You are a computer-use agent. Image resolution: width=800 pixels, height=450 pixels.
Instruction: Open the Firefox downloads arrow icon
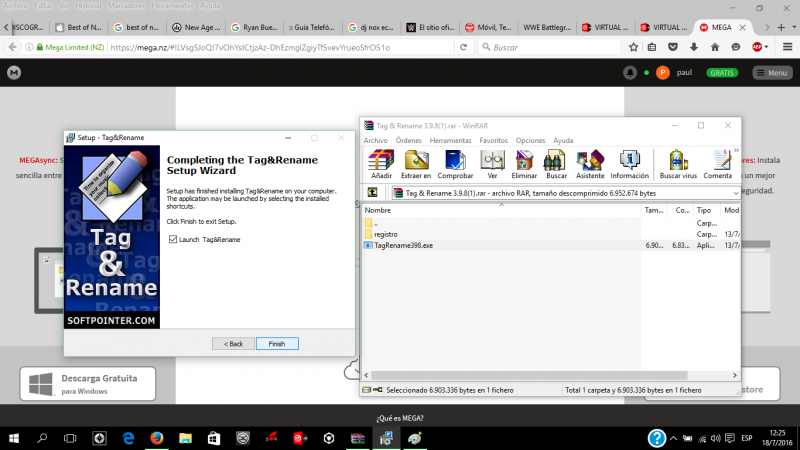(x=693, y=47)
